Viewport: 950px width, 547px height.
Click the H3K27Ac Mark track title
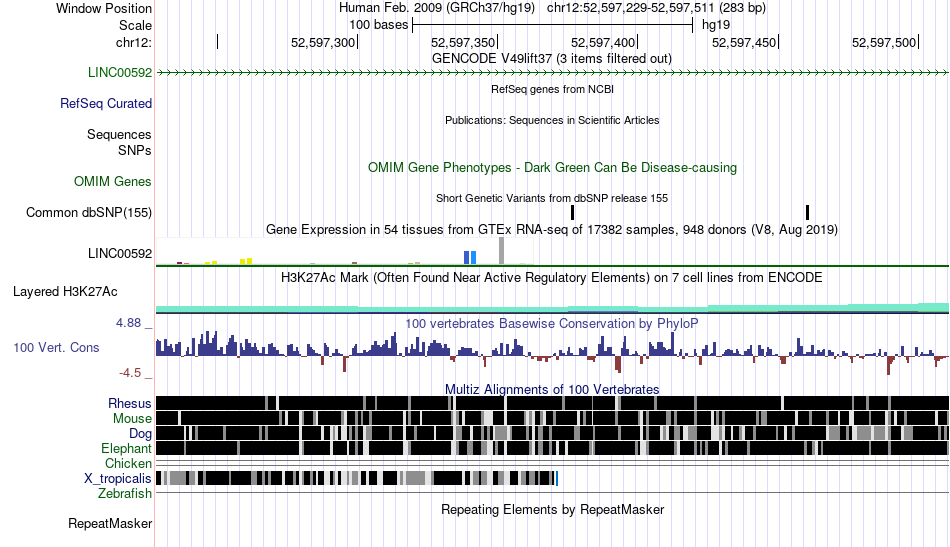[552, 277]
